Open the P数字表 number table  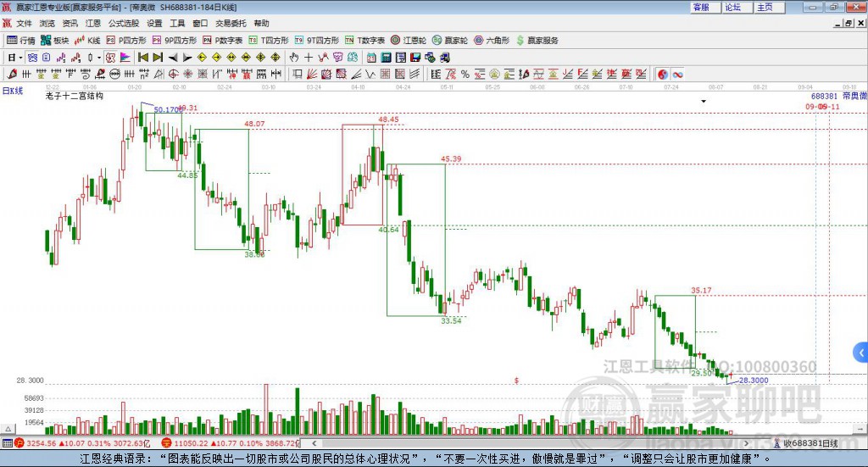coord(223,41)
